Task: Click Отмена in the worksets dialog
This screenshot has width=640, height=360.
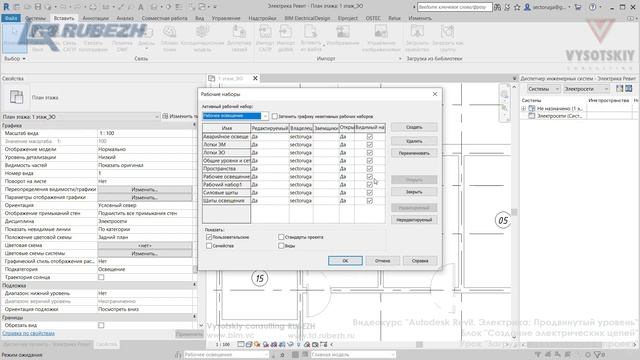Action: click(x=382, y=260)
